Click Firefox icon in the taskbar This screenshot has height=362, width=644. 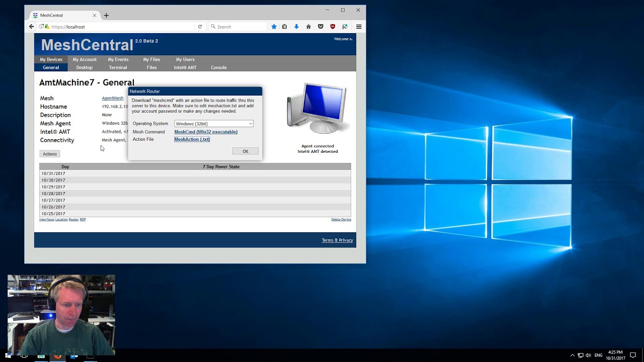(57, 355)
